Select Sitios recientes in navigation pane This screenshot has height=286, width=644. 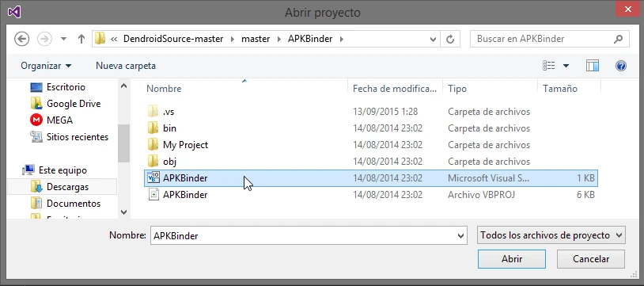pos(78,137)
